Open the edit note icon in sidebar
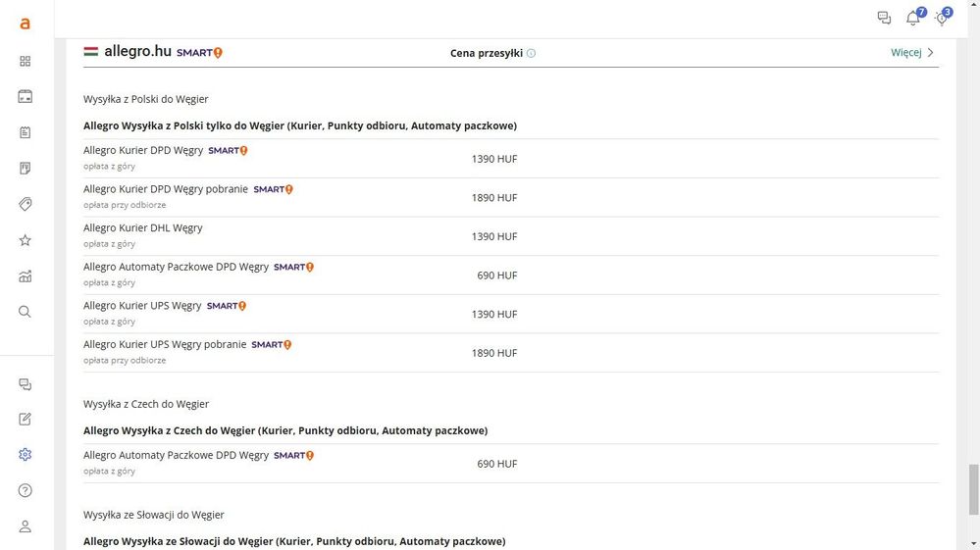 [26, 419]
